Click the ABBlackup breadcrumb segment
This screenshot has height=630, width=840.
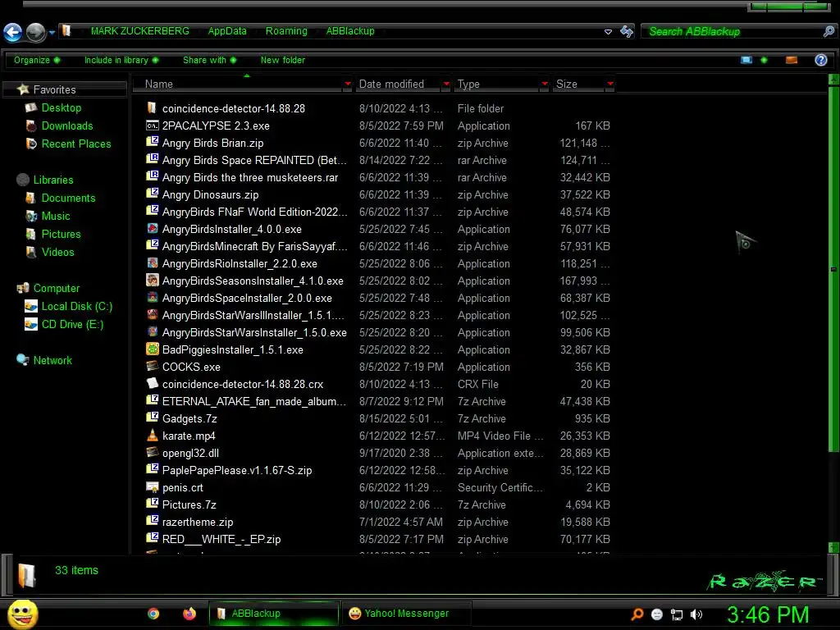[x=350, y=31]
